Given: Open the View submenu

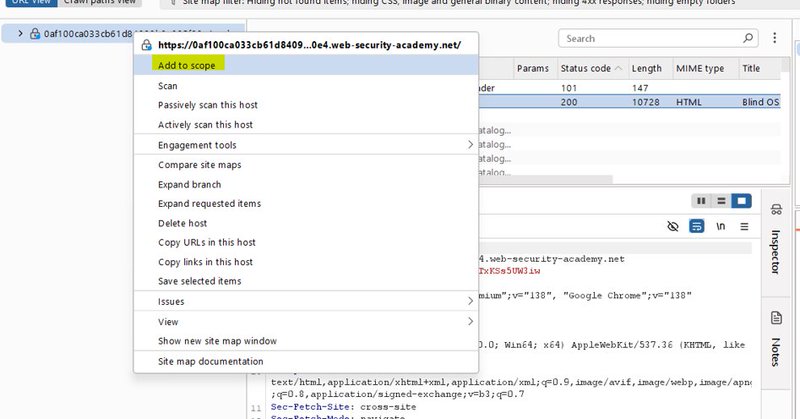Looking at the screenshot, I should coord(306,322).
